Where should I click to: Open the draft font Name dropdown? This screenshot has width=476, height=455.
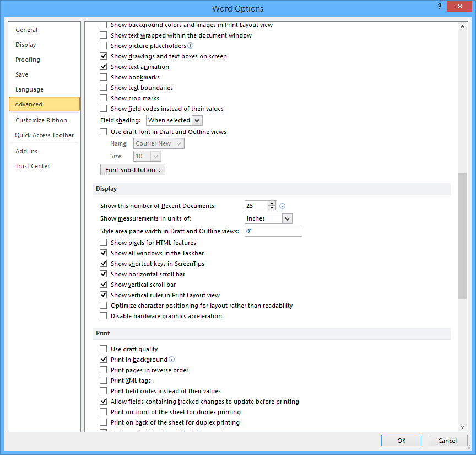tap(180, 143)
